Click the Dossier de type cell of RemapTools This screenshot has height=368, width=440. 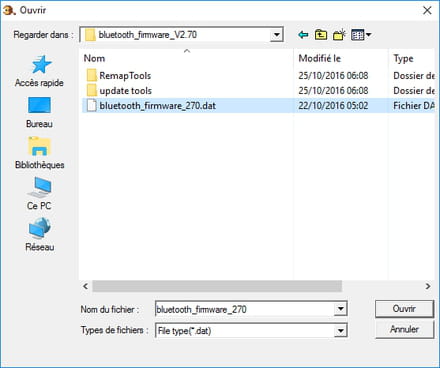point(414,76)
